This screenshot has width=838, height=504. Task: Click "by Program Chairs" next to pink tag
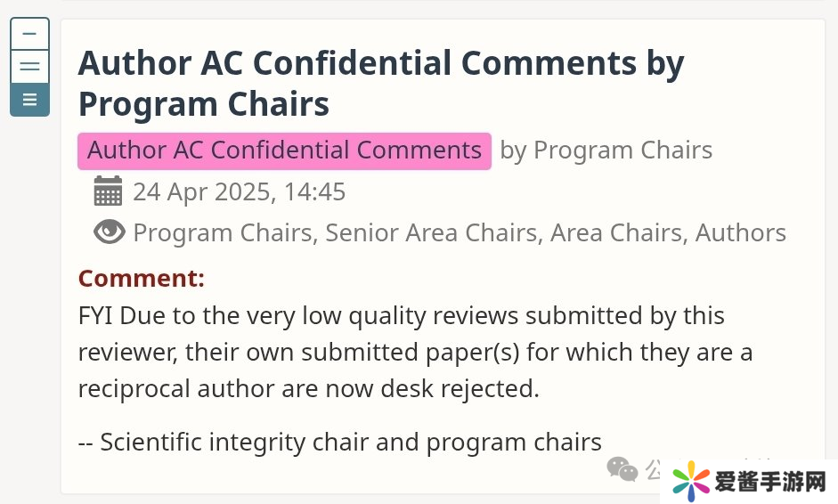point(606,150)
